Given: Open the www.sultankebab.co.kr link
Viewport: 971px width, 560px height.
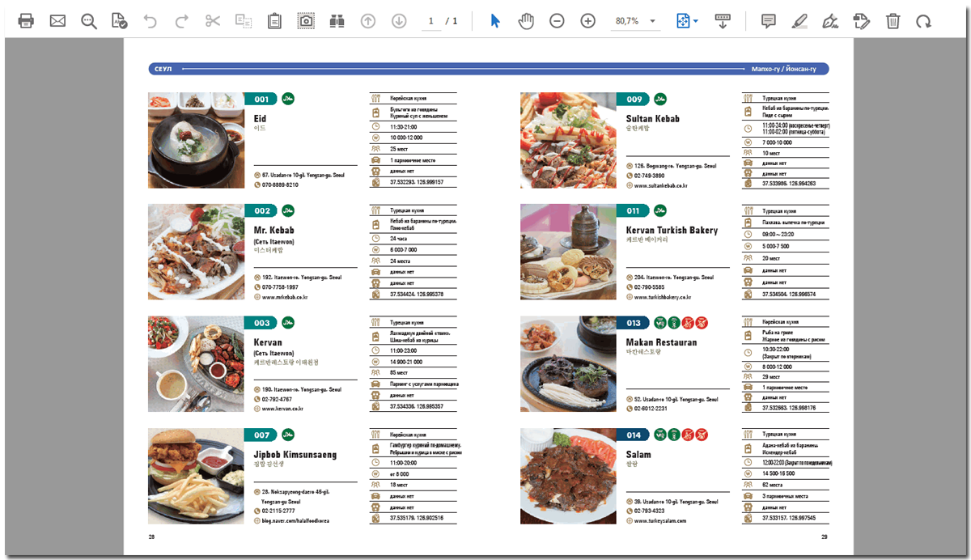Looking at the screenshot, I should pyautogui.click(x=660, y=185).
